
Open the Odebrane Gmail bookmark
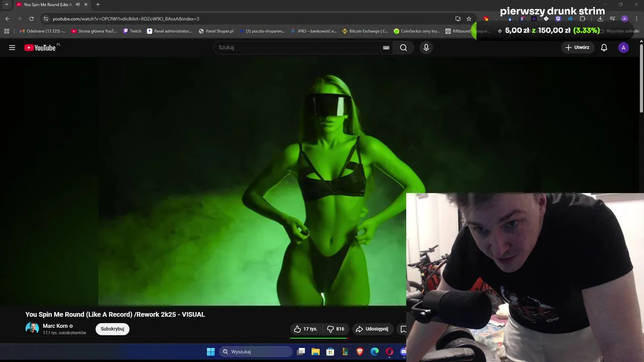(x=42, y=31)
